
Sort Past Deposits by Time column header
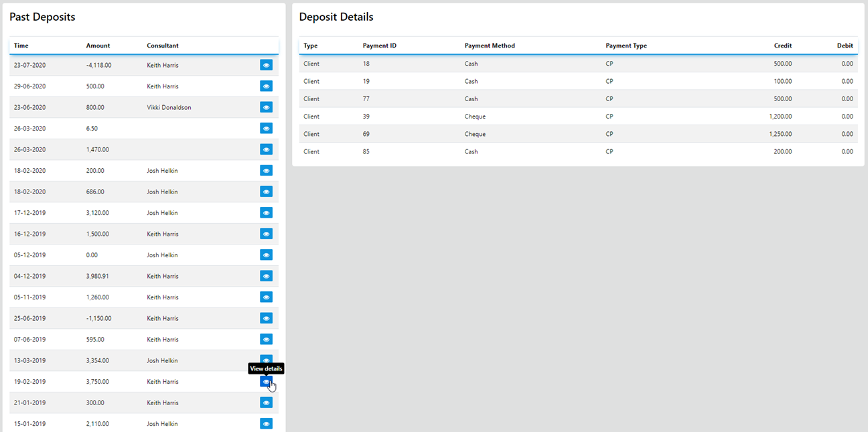[x=21, y=46]
